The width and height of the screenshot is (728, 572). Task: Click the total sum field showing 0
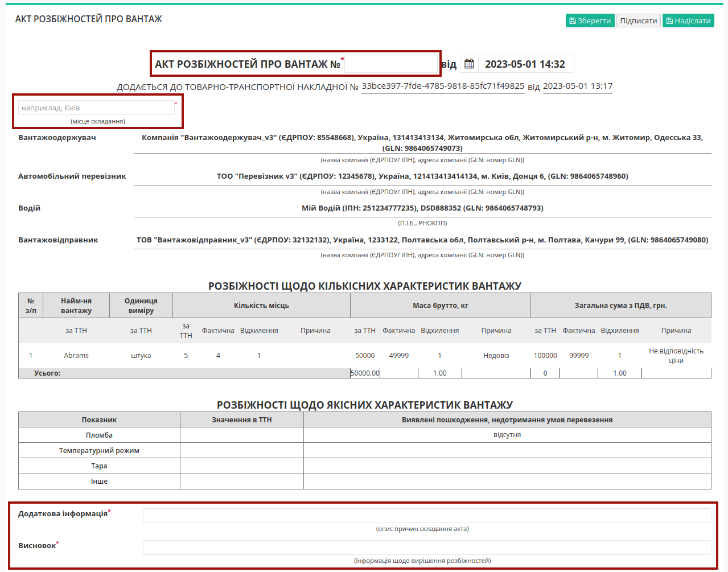coord(545,373)
